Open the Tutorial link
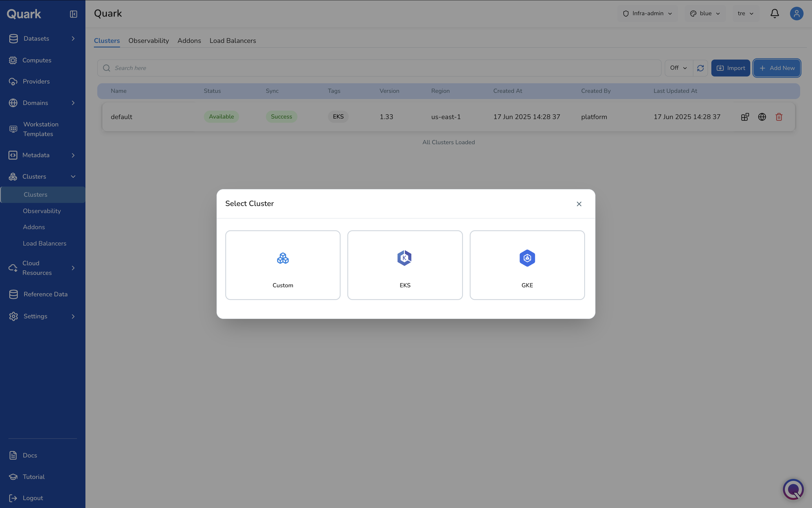Screen dimensions: 812x508 tap(34, 477)
